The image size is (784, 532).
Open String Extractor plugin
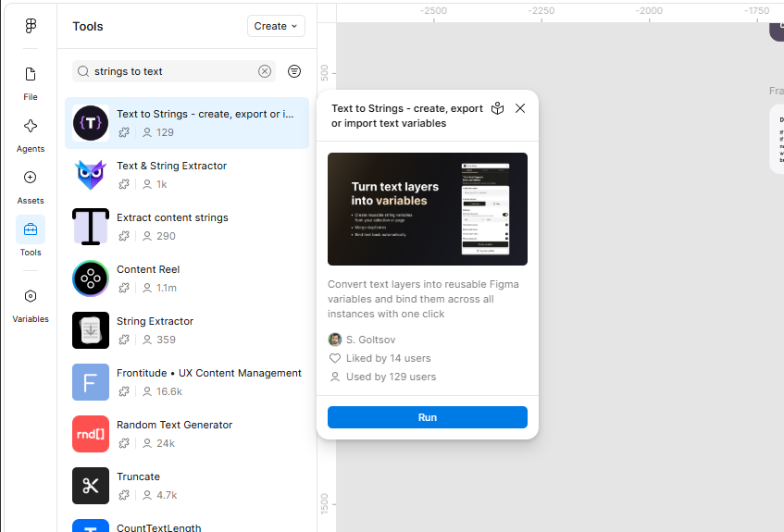point(187,330)
